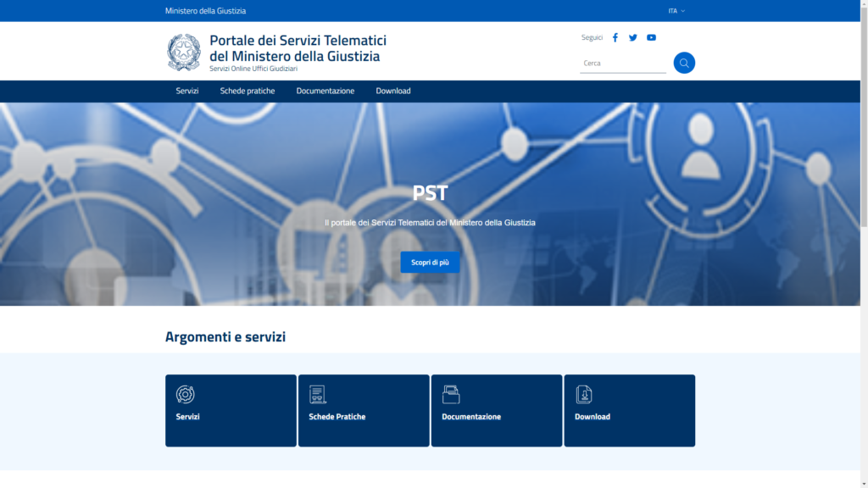Viewport: 868px width, 488px height.
Task: Click the Italian Republic emblem logo
Action: 184,53
